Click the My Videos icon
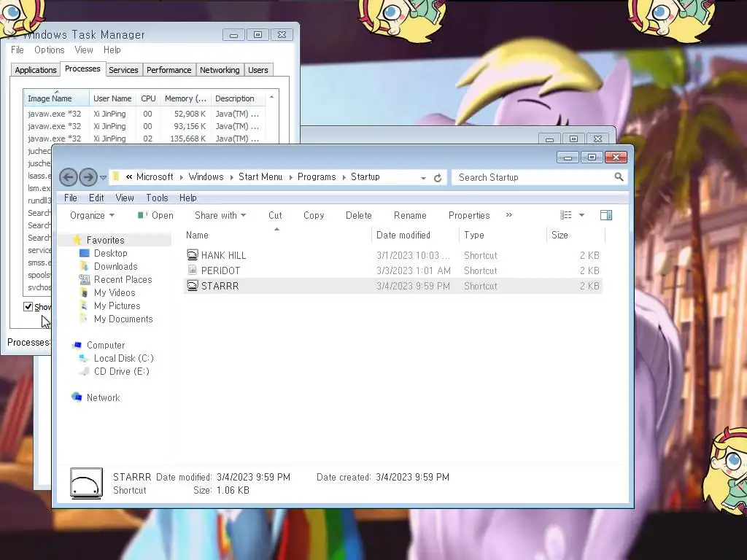This screenshot has width=747, height=560. 85,292
